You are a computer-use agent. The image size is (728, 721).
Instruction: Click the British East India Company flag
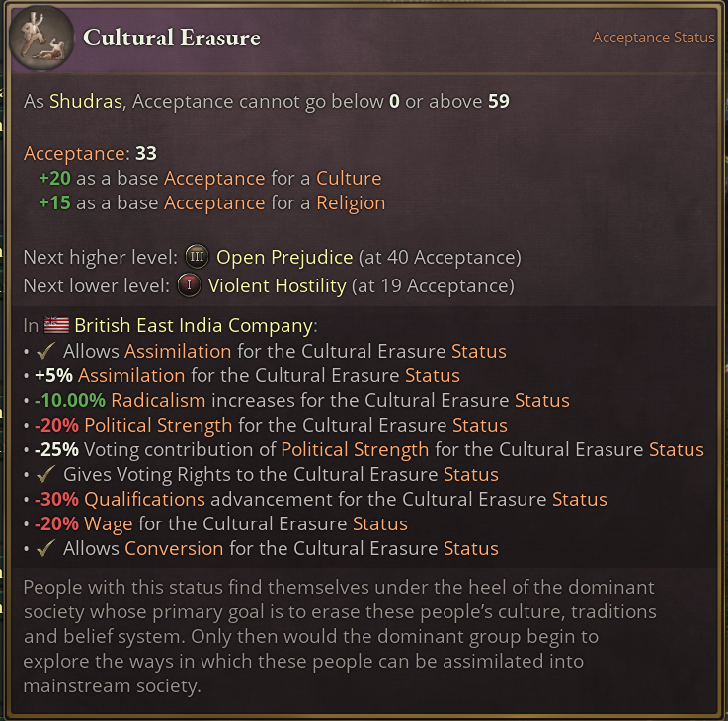56,325
